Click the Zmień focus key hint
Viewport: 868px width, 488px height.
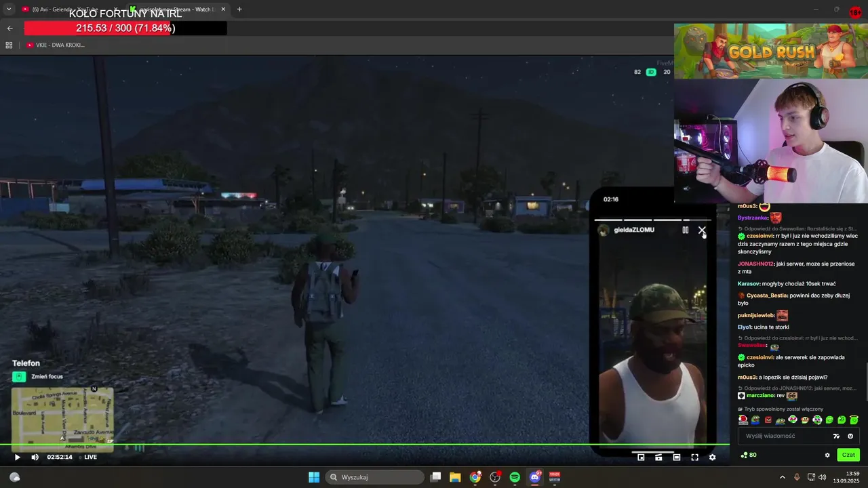(39, 377)
